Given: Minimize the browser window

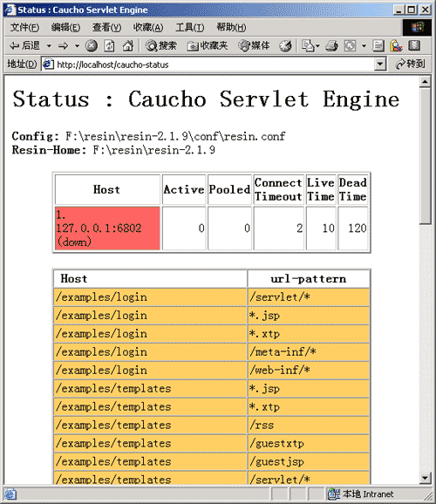Looking at the screenshot, I should click(399, 10).
